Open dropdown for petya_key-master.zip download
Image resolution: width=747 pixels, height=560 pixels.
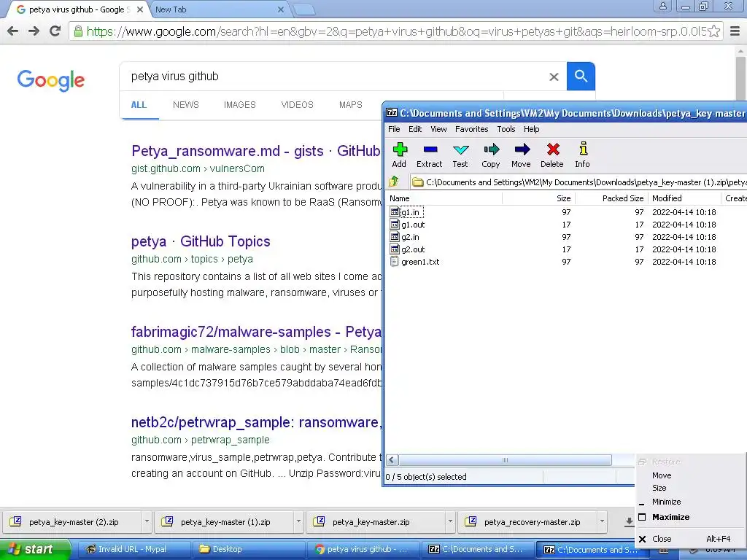(450, 521)
